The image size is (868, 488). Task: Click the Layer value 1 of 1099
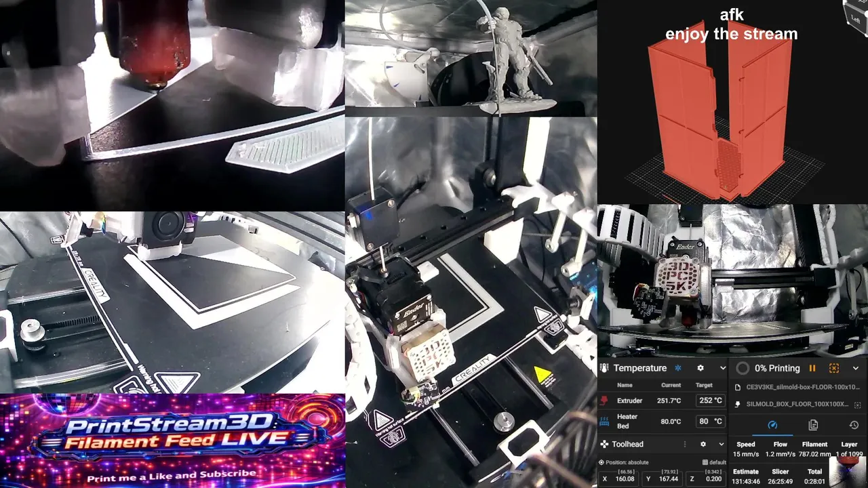coord(848,454)
